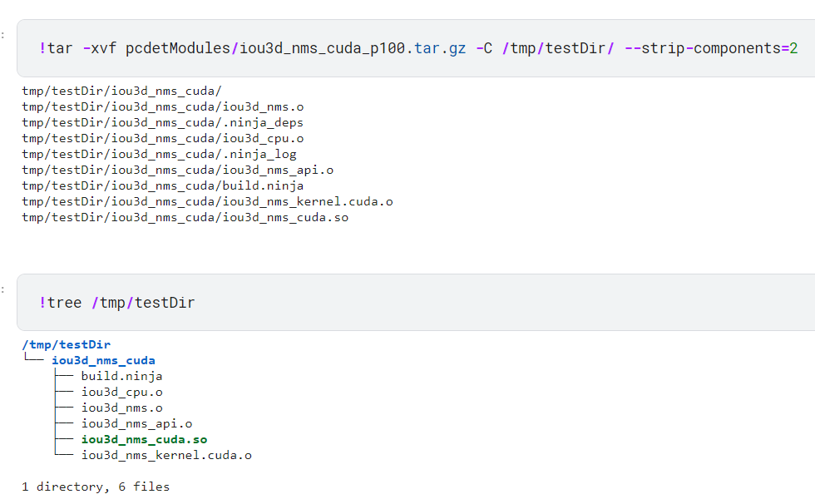Select the iou3d_nms_cuda folder in tree
The height and width of the screenshot is (504, 815).
pyautogui.click(x=103, y=360)
